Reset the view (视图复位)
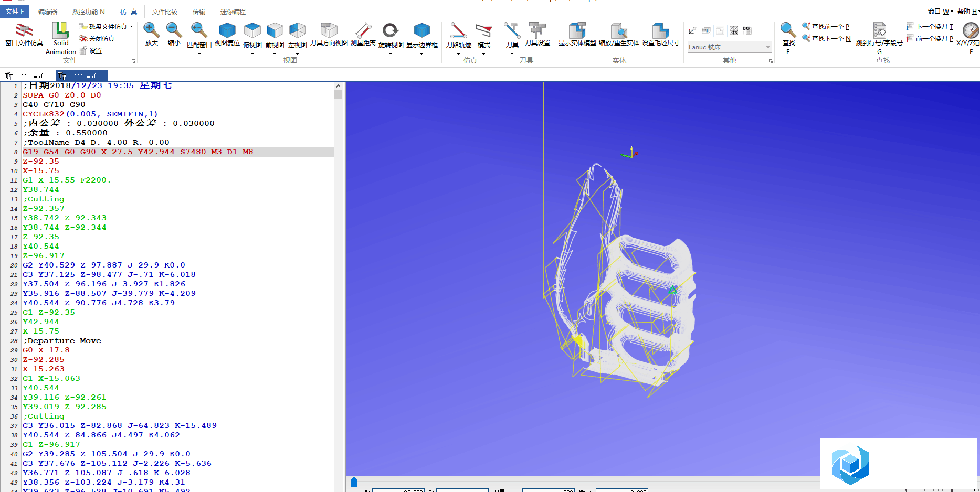Viewport: 980px width, 492px height. (x=227, y=35)
